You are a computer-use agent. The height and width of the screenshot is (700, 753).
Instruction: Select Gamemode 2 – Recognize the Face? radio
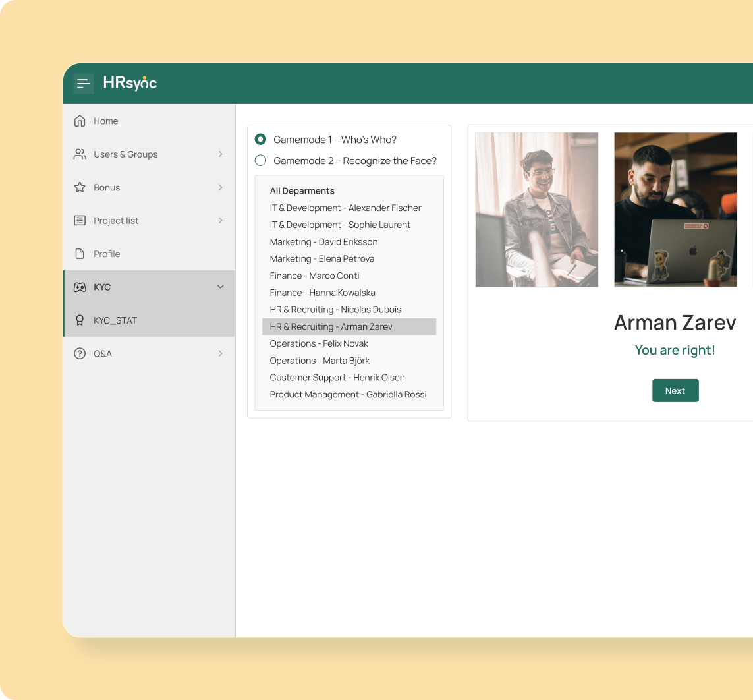pos(260,160)
